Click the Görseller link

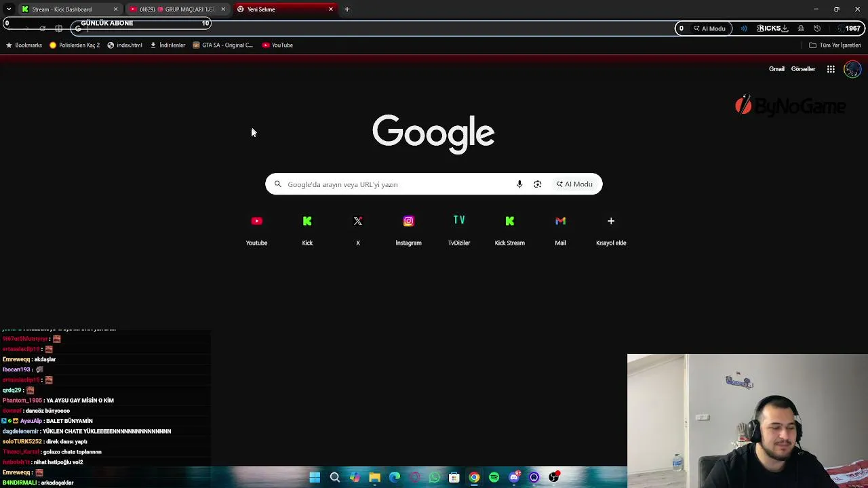(803, 69)
